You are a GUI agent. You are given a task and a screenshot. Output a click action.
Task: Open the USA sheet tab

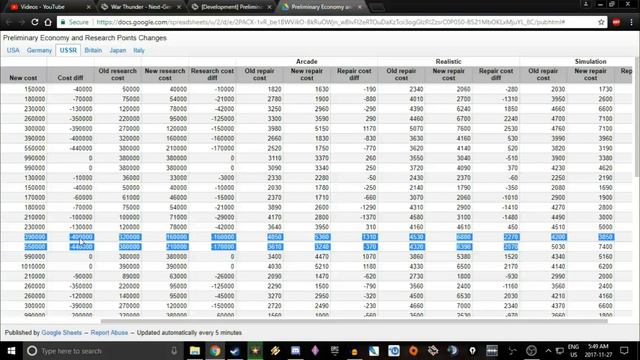tap(13, 50)
